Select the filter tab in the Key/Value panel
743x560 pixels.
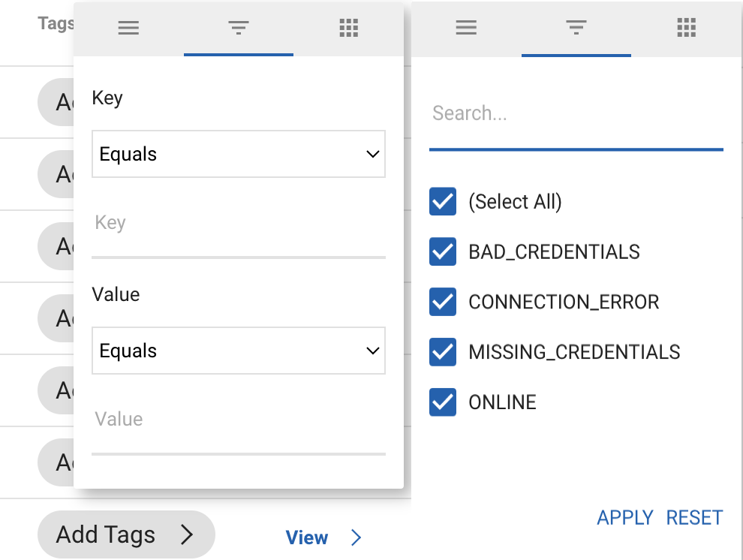[x=239, y=29]
